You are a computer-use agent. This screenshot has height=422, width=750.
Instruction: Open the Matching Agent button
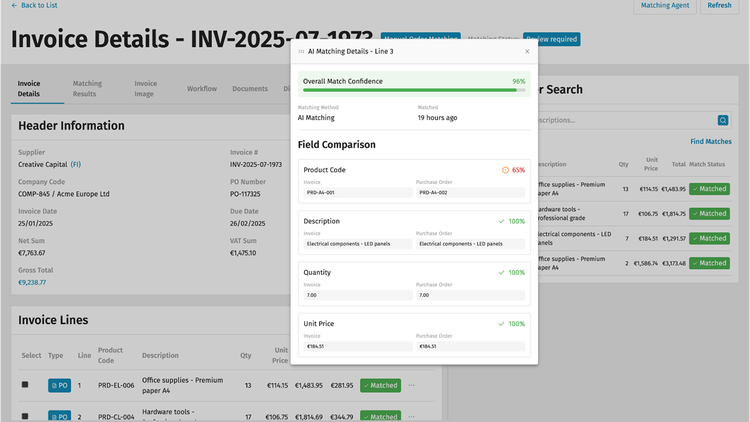(x=665, y=6)
